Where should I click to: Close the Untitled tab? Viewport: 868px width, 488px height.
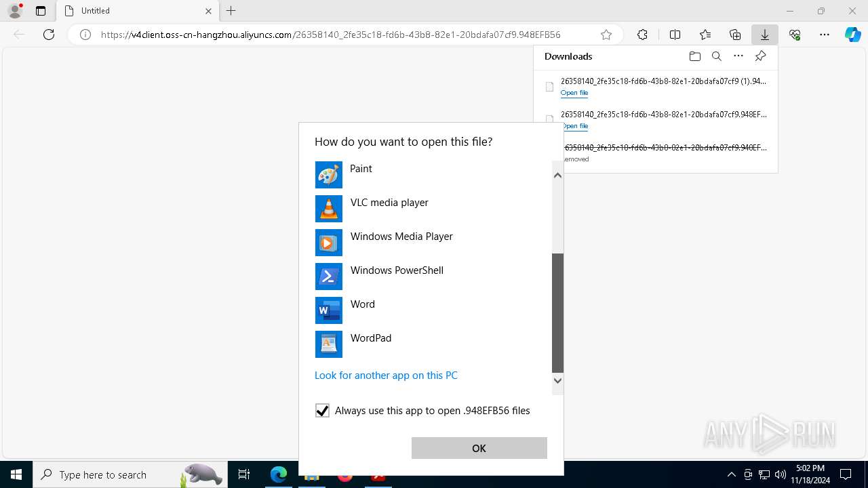(x=208, y=11)
